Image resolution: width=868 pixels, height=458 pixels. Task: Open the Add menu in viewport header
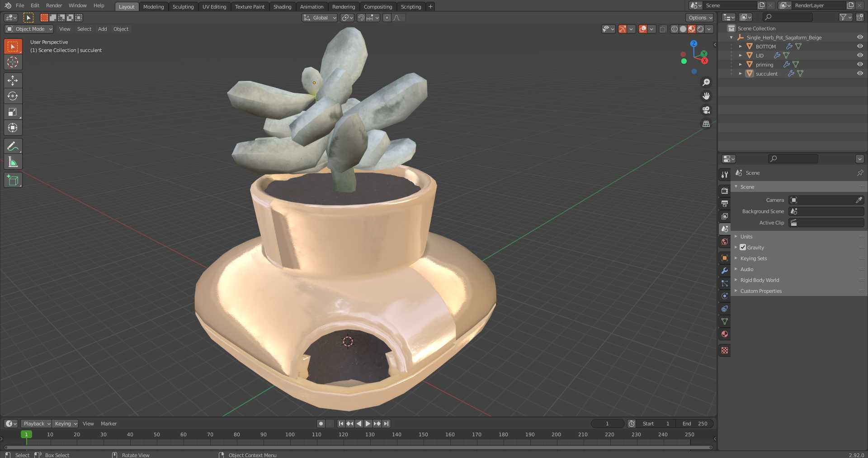click(x=103, y=29)
